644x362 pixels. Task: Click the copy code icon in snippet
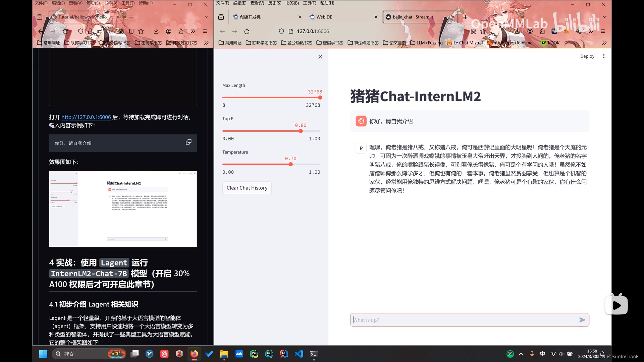[189, 142]
